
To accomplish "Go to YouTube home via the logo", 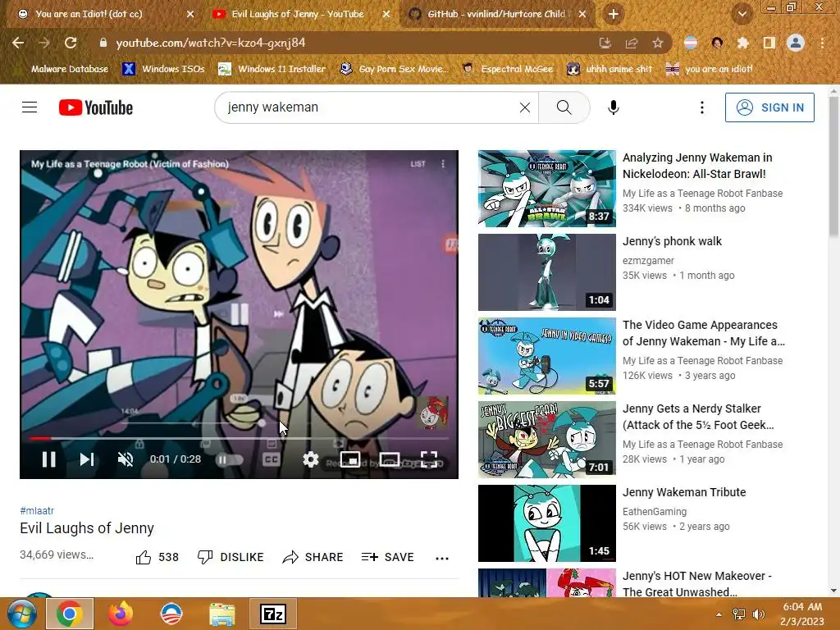I will pos(96,107).
